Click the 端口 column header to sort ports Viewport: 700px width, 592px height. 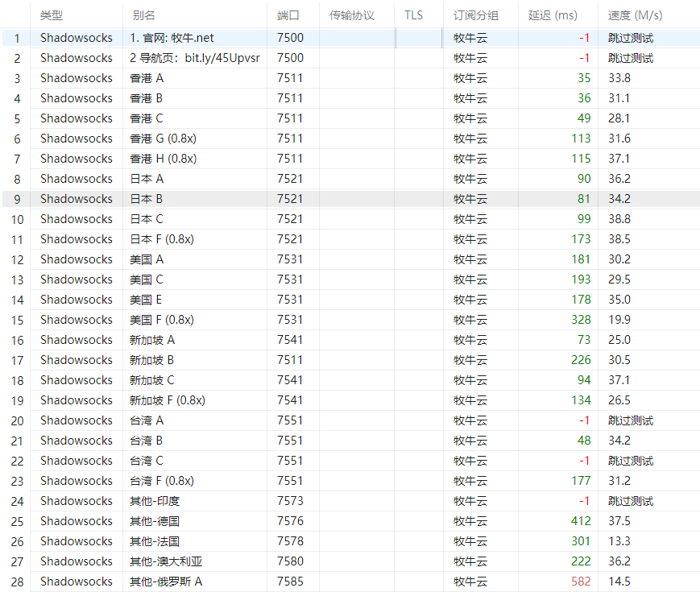tap(286, 14)
